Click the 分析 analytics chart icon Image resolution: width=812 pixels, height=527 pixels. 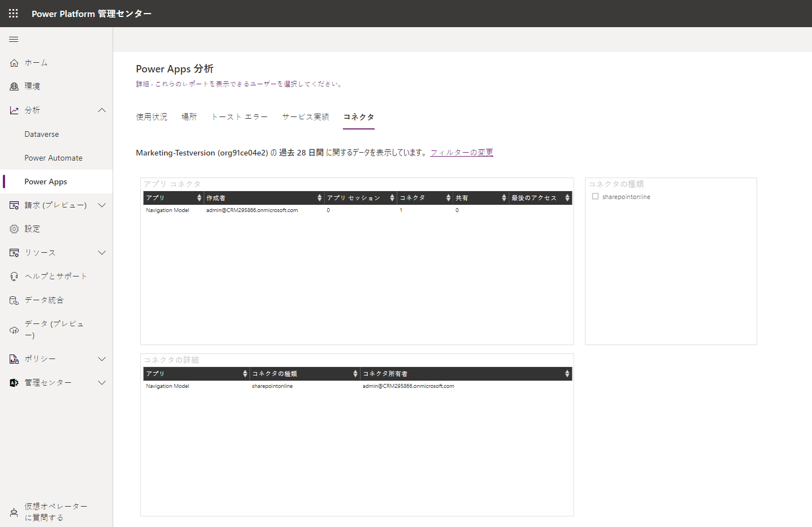(x=14, y=110)
